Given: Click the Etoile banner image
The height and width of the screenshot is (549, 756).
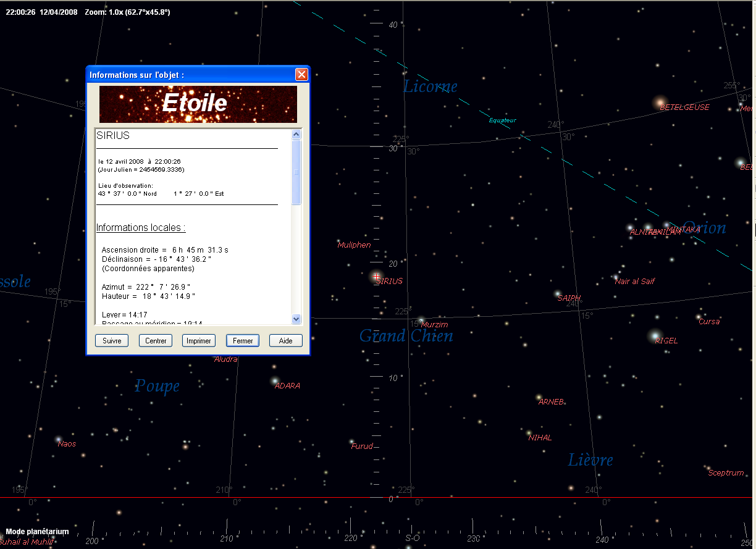Looking at the screenshot, I should click(198, 104).
